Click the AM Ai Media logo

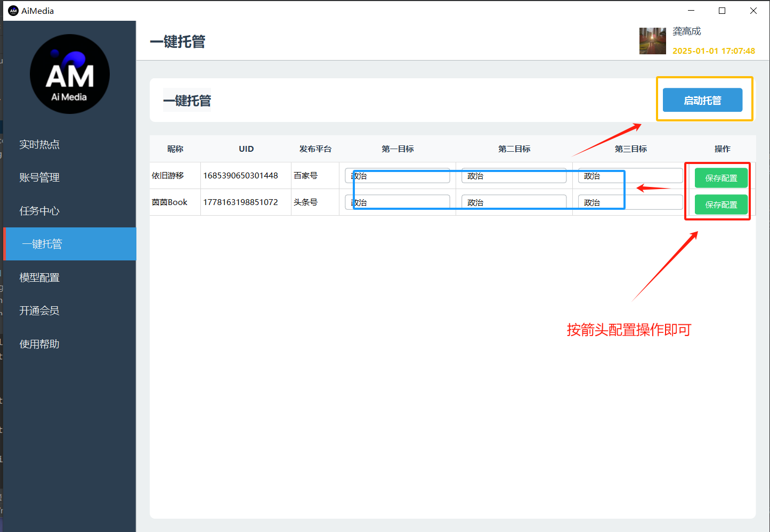(x=70, y=74)
